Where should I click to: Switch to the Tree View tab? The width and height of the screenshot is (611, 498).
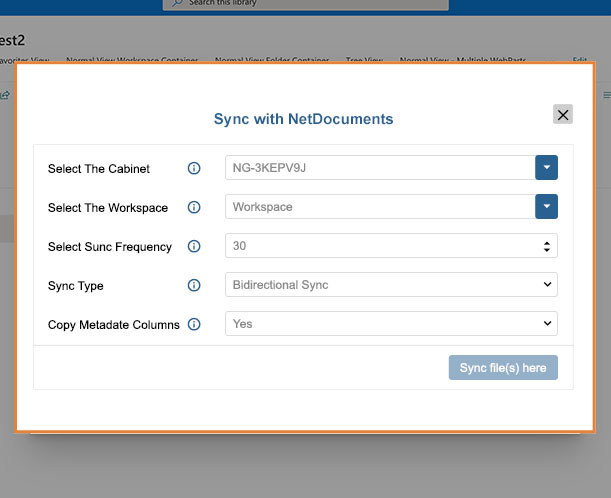click(364, 60)
